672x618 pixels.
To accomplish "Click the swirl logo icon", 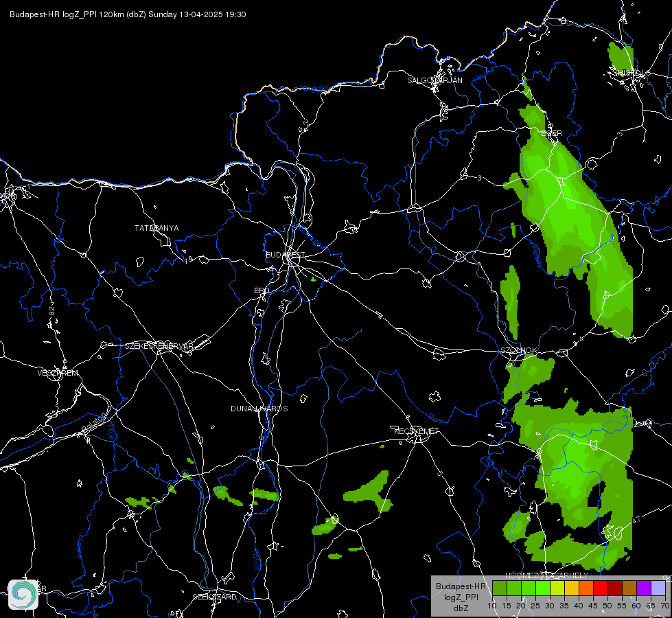I will [23, 595].
